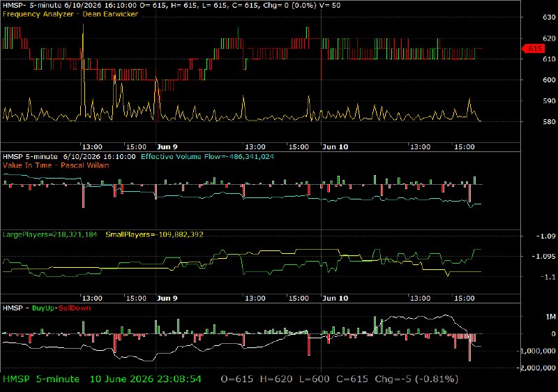
Task: Click the 580 price axis label
Action: (549, 121)
